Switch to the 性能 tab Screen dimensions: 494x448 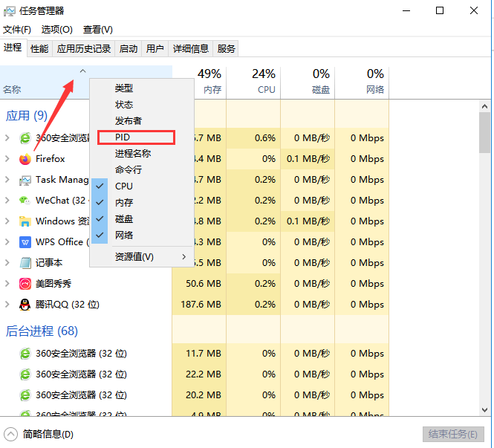pyautogui.click(x=39, y=48)
